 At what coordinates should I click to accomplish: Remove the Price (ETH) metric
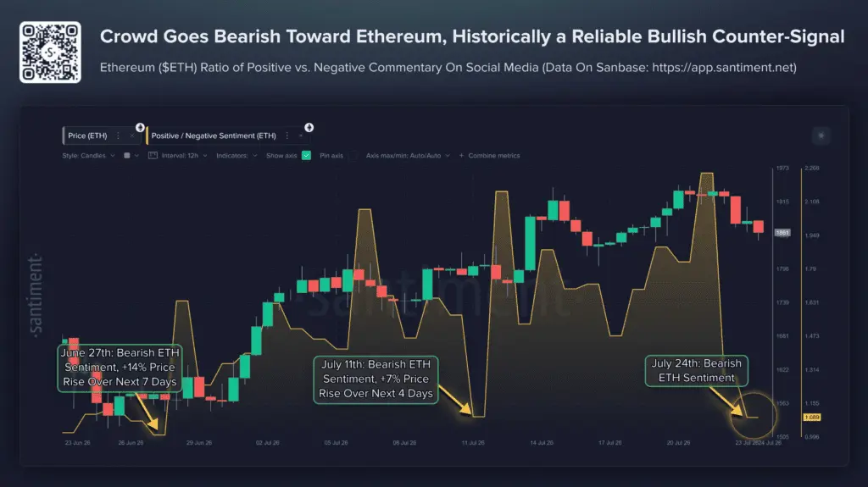[x=131, y=136]
